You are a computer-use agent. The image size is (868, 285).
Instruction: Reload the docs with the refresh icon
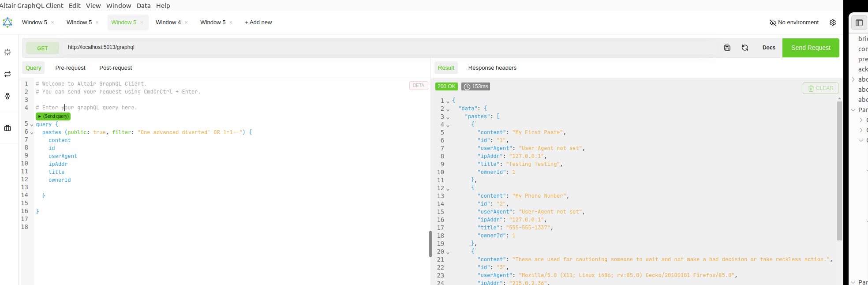tap(745, 48)
